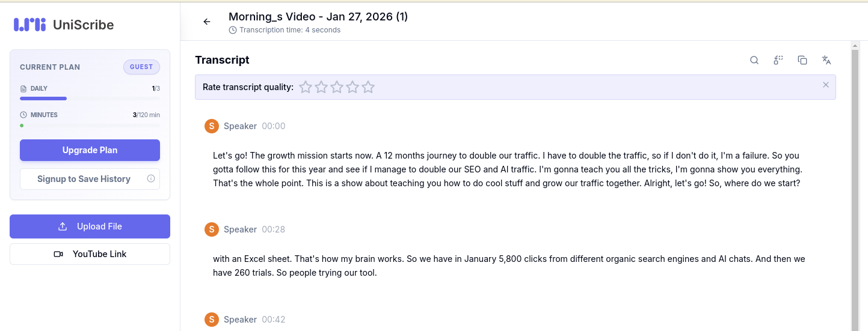Click the Upgrade Plan button

click(x=90, y=150)
